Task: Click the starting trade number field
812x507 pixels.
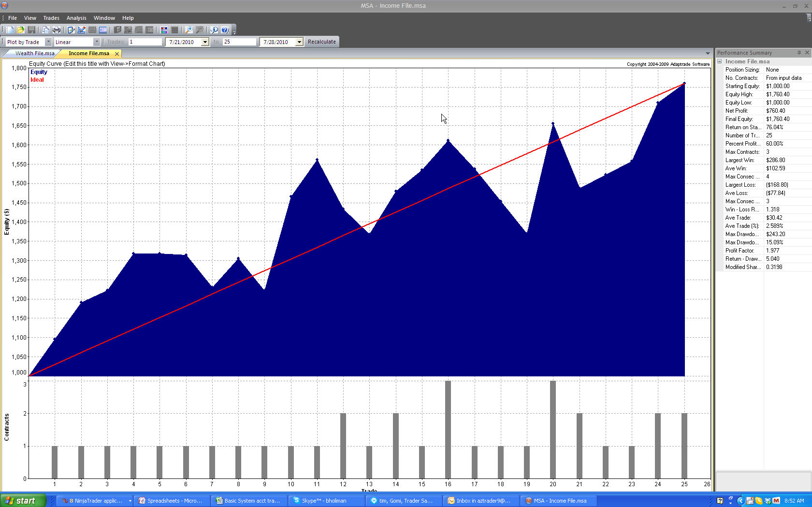Action: [x=145, y=42]
